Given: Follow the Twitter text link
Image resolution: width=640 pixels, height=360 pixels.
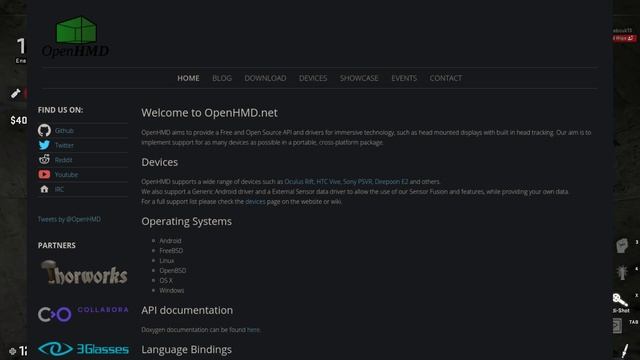Looking at the screenshot, I should click(x=64, y=145).
